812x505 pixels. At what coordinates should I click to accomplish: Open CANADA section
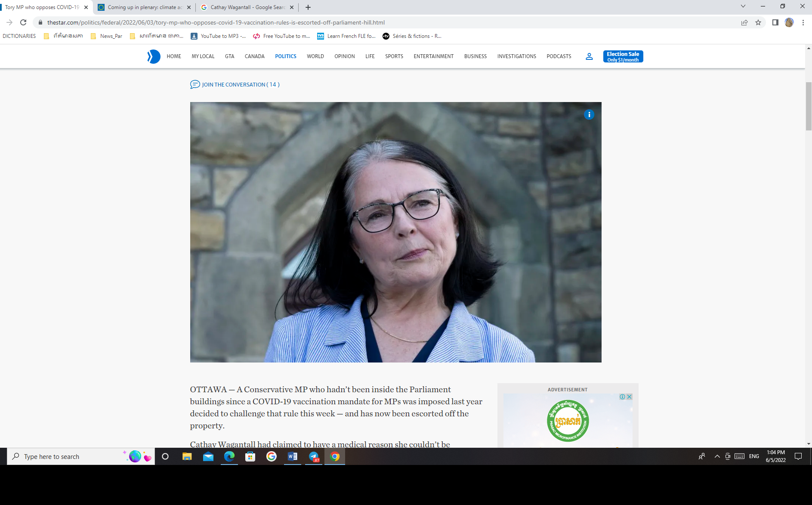tap(255, 56)
